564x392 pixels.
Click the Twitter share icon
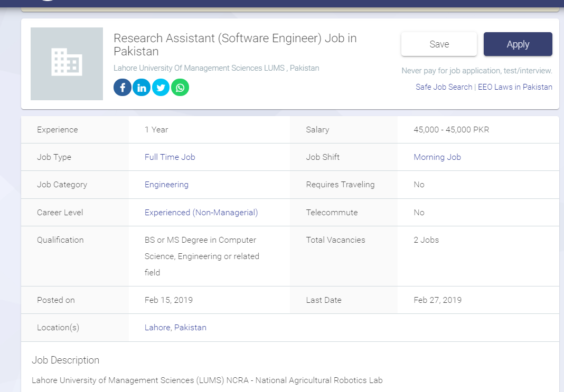click(161, 88)
